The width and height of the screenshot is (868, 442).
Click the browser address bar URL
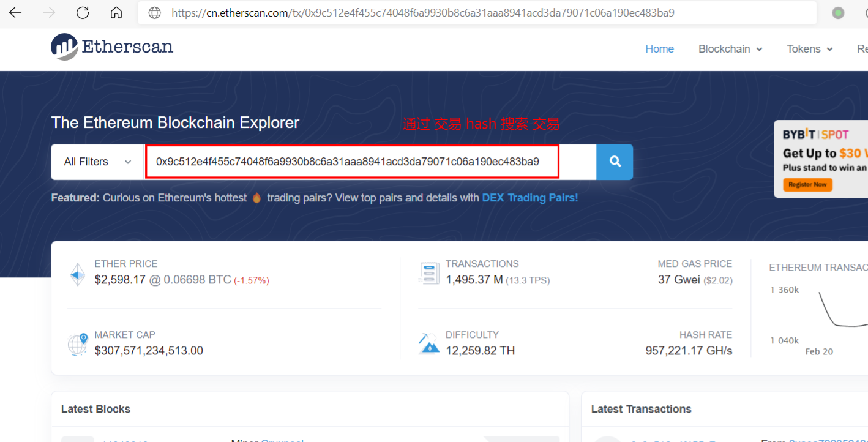(422, 13)
